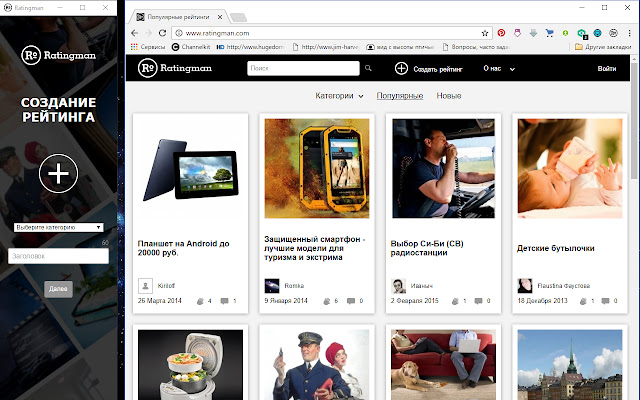Open the Channelkit bookmark
This screenshot has width=640, height=400.
[191, 47]
